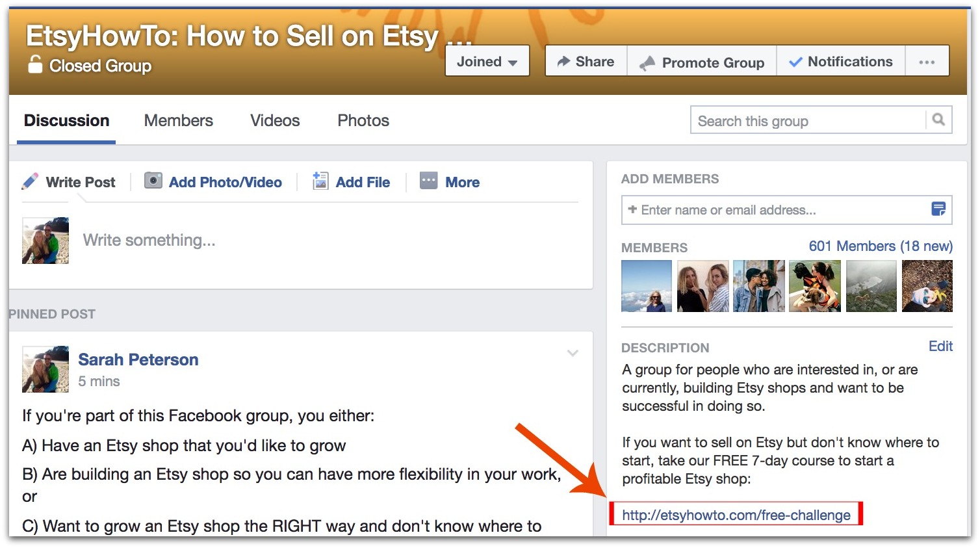Click the Share button

586,62
